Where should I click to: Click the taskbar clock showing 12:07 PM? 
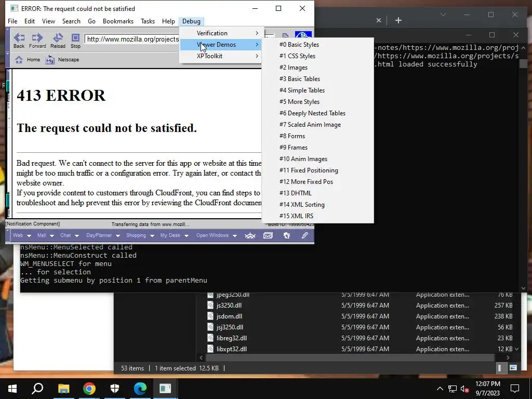(487, 389)
